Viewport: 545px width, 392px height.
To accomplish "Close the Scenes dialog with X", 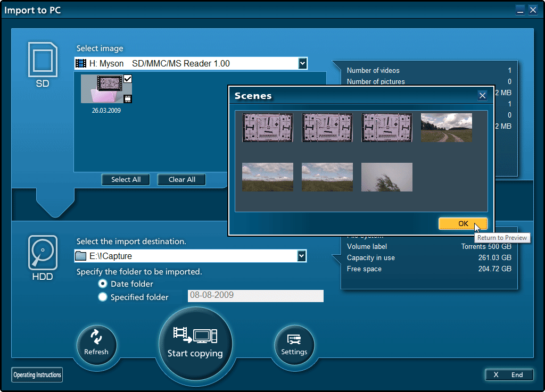I will [482, 96].
